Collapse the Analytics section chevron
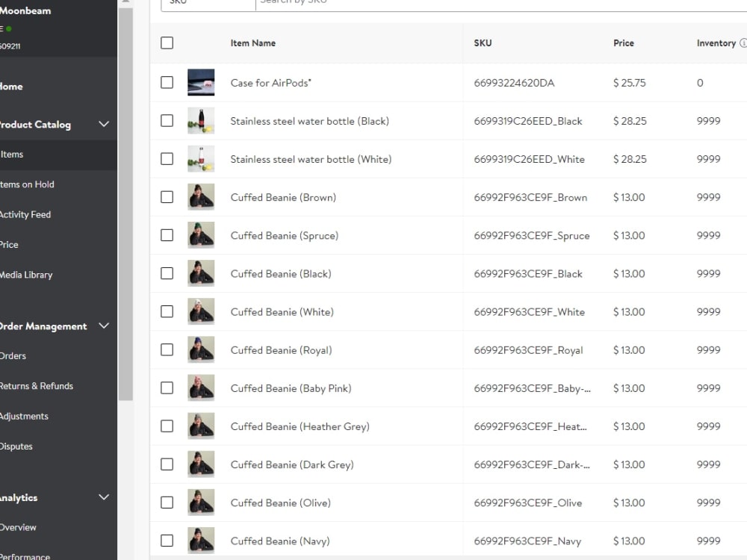The height and width of the screenshot is (560, 747). pyautogui.click(x=104, y=497)
